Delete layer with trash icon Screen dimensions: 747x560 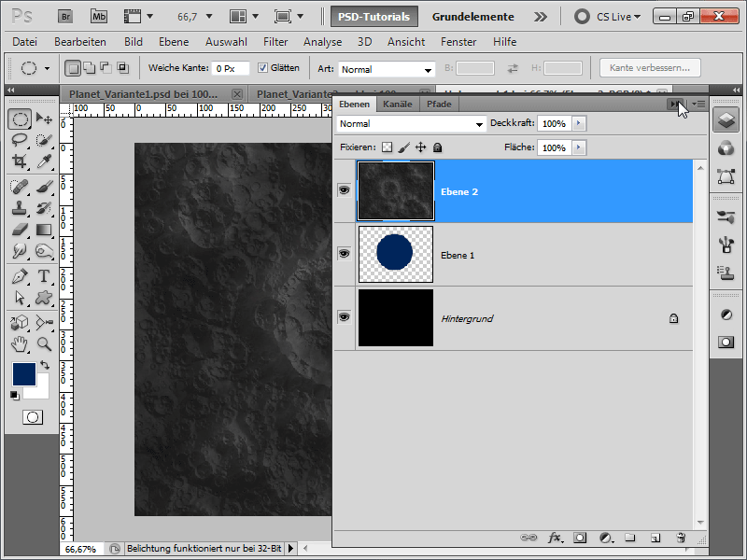[681, 538]
